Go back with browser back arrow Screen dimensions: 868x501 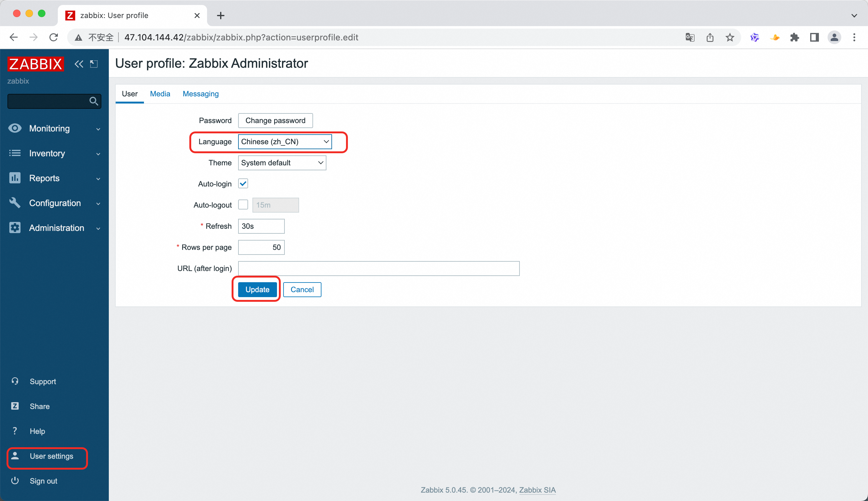[x=13, y=37]
